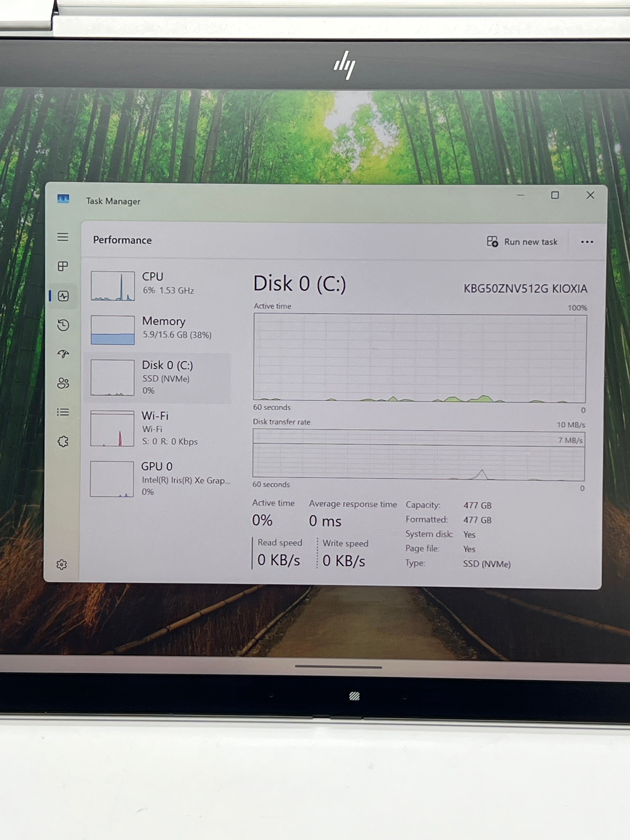Screen dimensions: 630x840
Task: Click the Wi-Fi mini graph thumbnail
Action: pyautogui.click(x=112, y=428)
